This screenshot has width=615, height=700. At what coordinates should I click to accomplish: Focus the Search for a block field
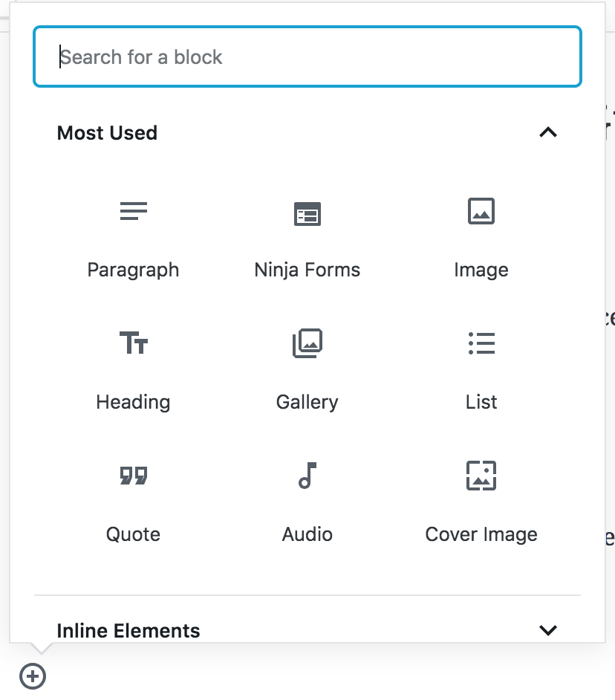click(x=307, y=57)
